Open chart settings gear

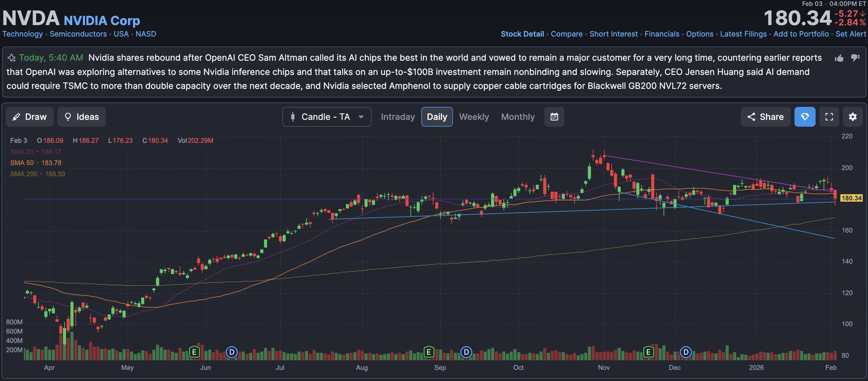pyautogui.click(x=852, y=117)
